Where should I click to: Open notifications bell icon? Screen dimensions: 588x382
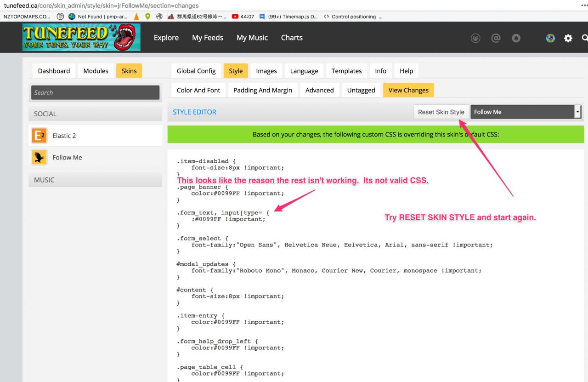coord(516,39)
